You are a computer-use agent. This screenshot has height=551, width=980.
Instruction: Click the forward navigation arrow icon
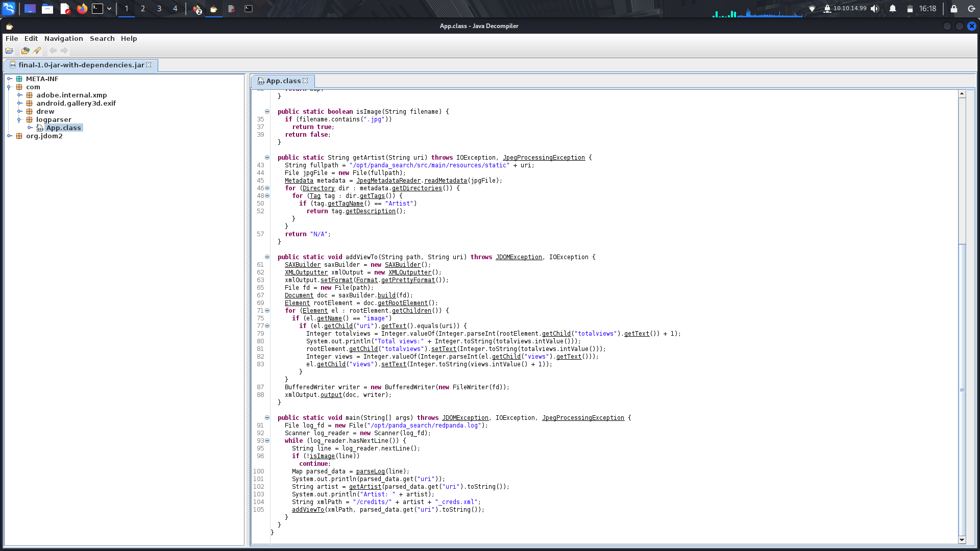[x=64, y=51]
